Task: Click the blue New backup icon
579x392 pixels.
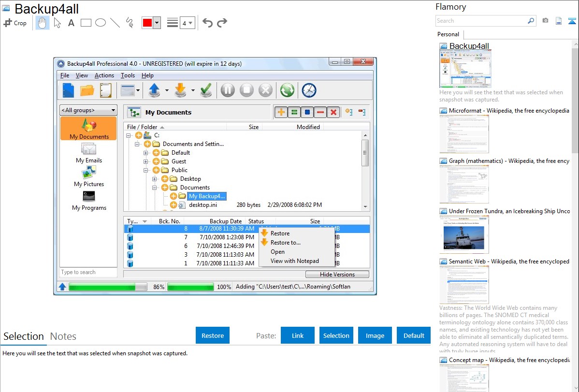Action: point(68,90)
